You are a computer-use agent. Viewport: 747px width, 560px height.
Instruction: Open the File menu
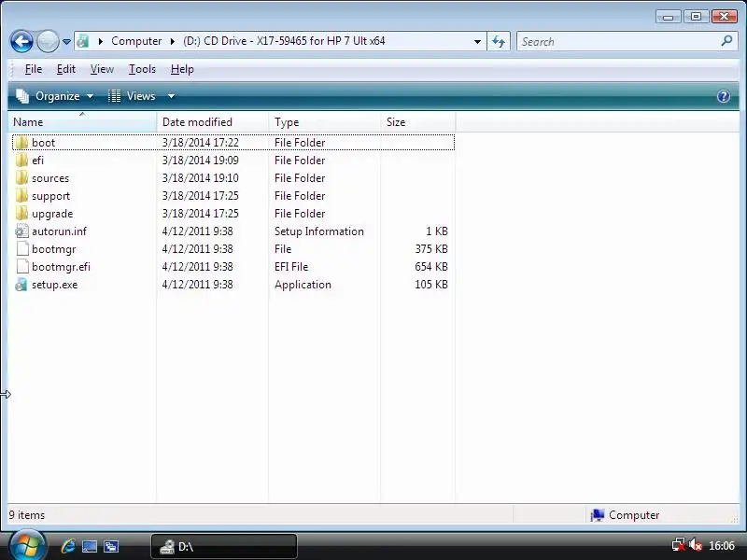coord(34,69)
